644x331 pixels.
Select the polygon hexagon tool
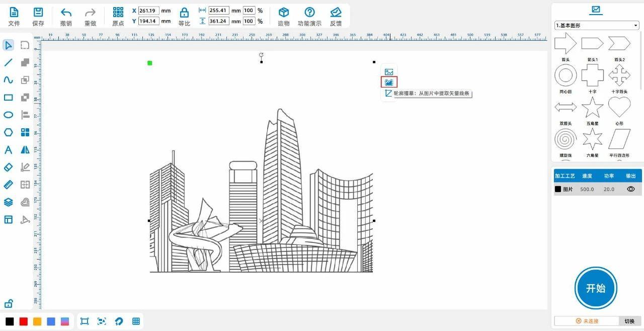9,132
